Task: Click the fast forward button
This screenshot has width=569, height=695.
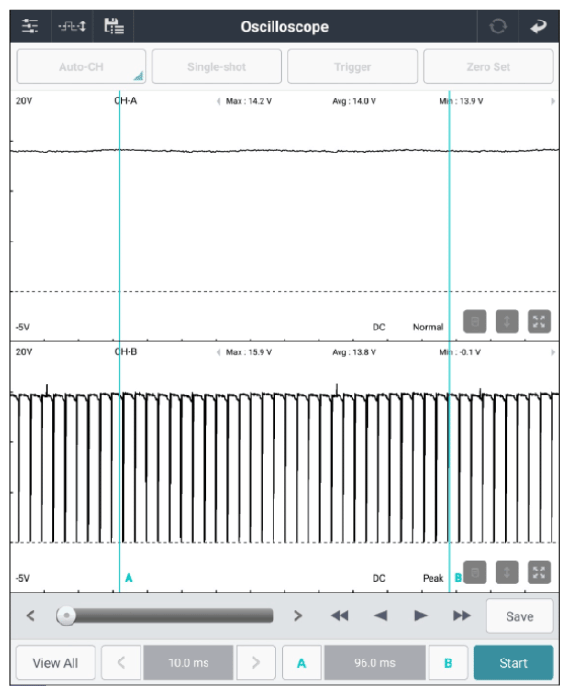Action: tap(461, 616)
